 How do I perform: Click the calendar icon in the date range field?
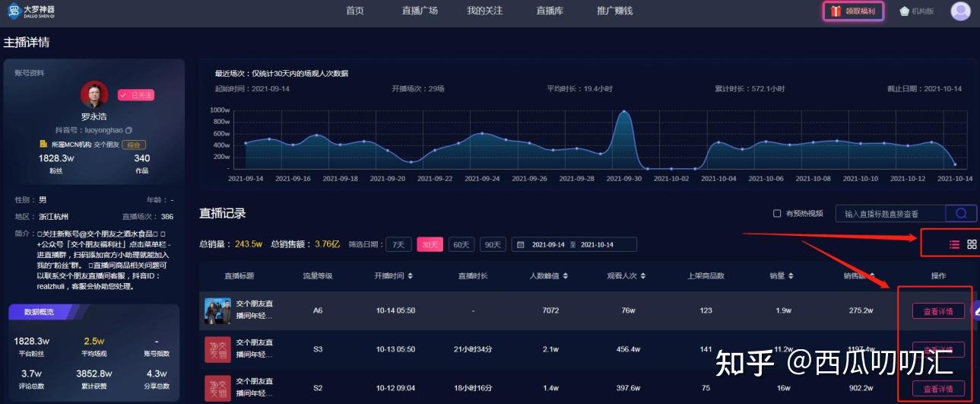521,244
